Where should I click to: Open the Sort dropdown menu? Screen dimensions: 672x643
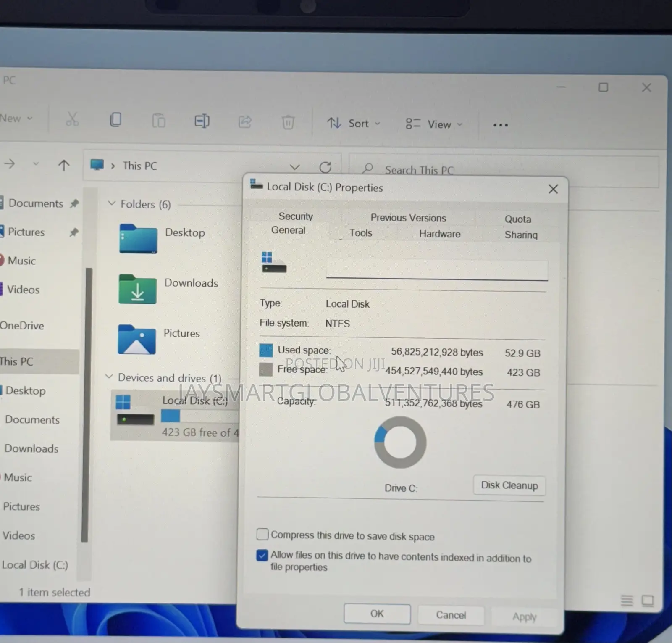(x=354, y=123)
